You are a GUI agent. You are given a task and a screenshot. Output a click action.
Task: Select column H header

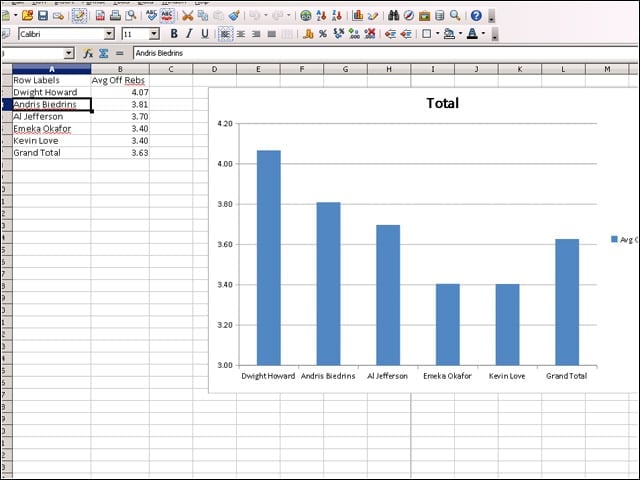point(389,69)
